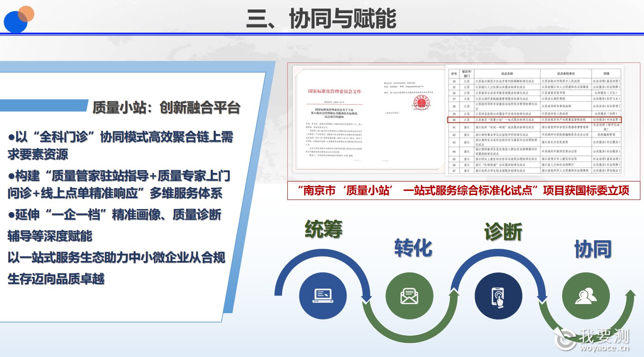Viewport: 644px width, 357px height.
Task: Click the people icon under 协同
Action: (586, 296)
